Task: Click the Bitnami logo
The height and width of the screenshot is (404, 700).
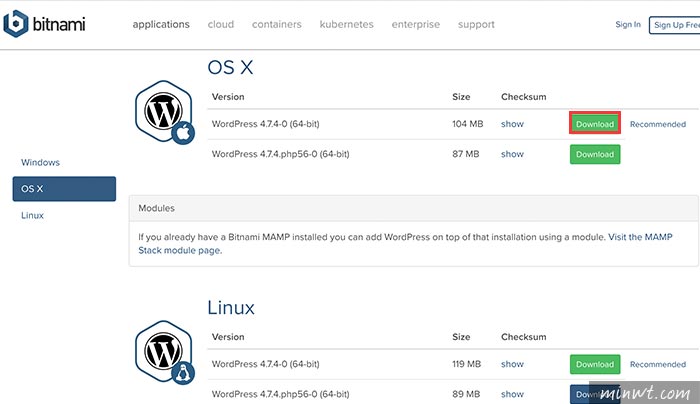Action: (x=44, y=24)
